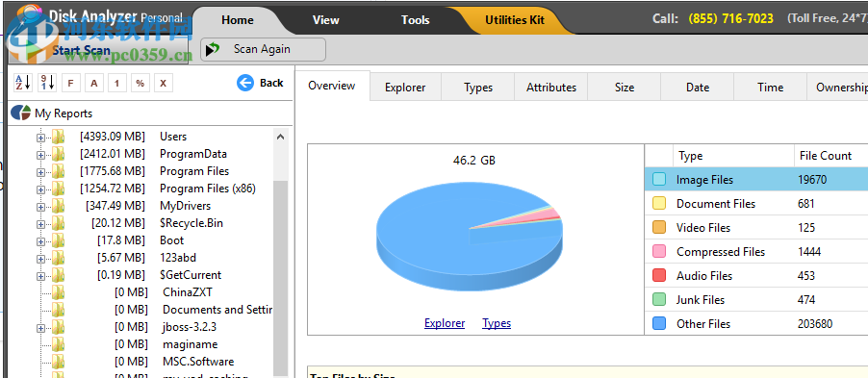Switch to the Types tab
Image resolution: width=868 pixels, height=378 pixels.
coord(478,88)
